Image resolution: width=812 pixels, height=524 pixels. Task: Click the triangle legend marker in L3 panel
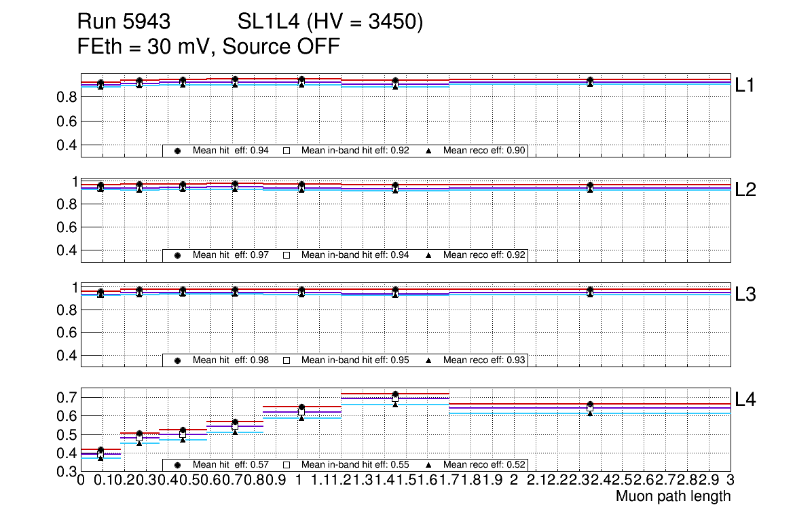click(428, 360)
